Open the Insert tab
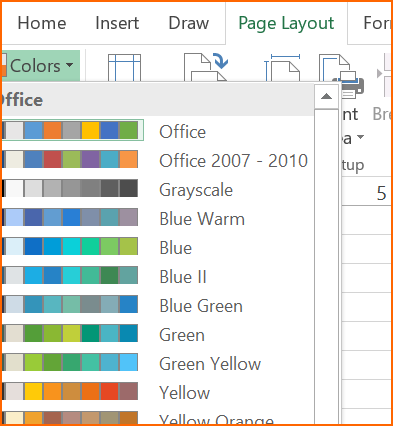The height and width of the screenshot is (426, 393). pos(117,23)
